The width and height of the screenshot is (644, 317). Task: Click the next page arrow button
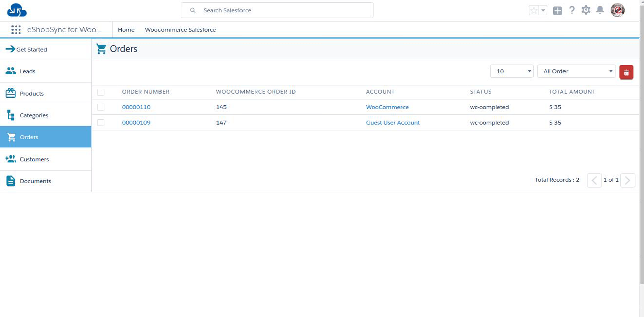(x=628, y=180)
